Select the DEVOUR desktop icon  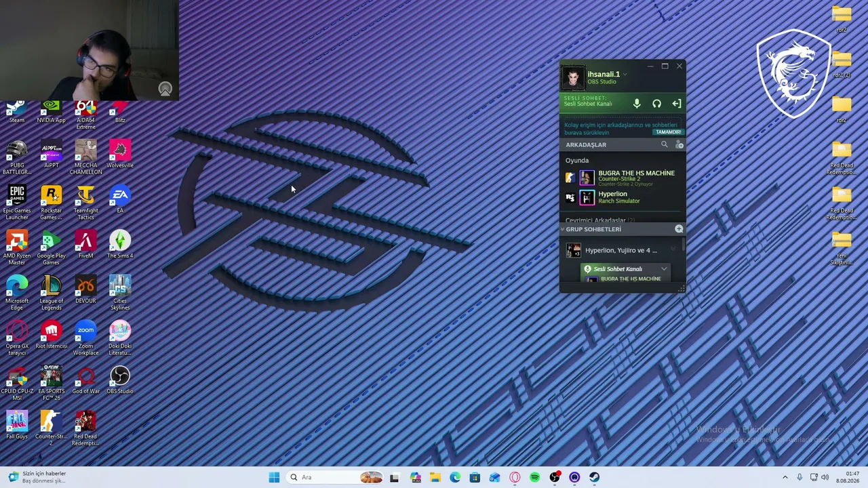pyautogui.click(x=85, y=290)
